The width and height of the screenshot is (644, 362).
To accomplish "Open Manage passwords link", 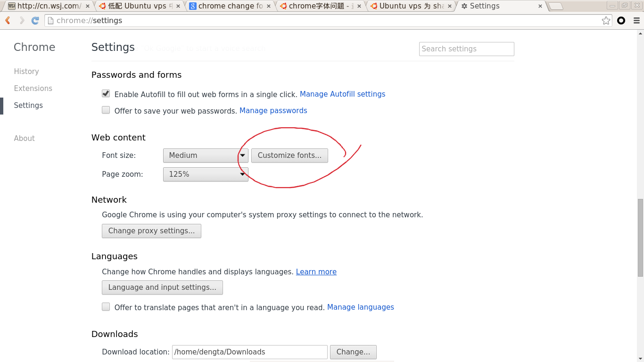I will (273, 110).
